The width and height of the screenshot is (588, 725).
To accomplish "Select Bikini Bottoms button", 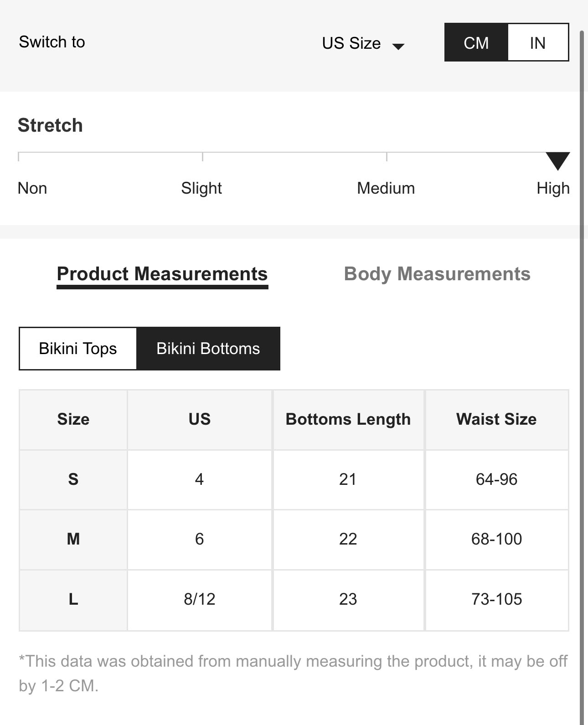I will [208, 349].
